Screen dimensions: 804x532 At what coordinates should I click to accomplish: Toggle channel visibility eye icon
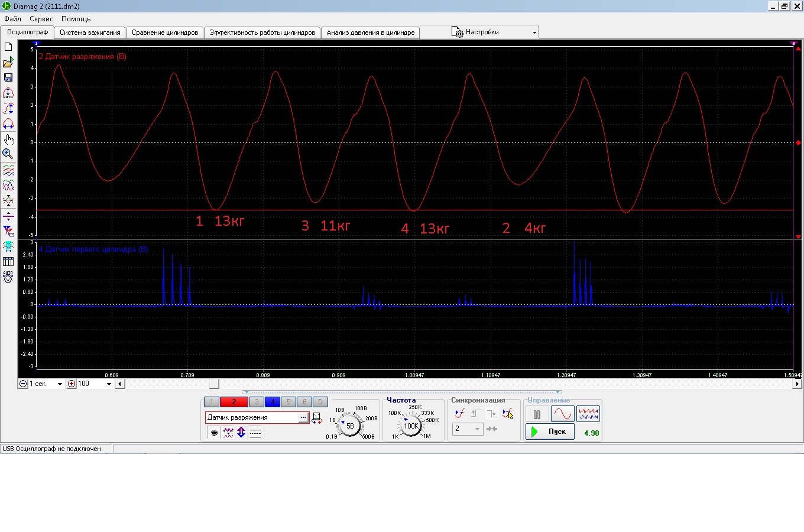215,433
